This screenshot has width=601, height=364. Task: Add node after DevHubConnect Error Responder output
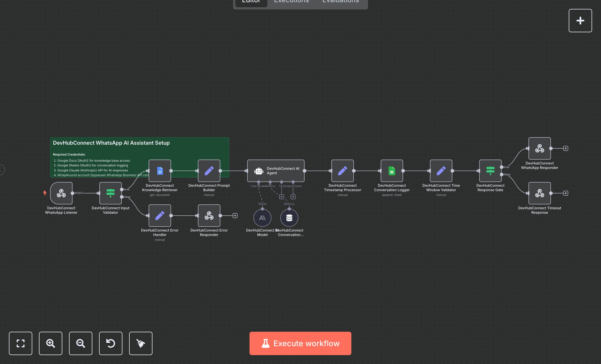(235, 216)
